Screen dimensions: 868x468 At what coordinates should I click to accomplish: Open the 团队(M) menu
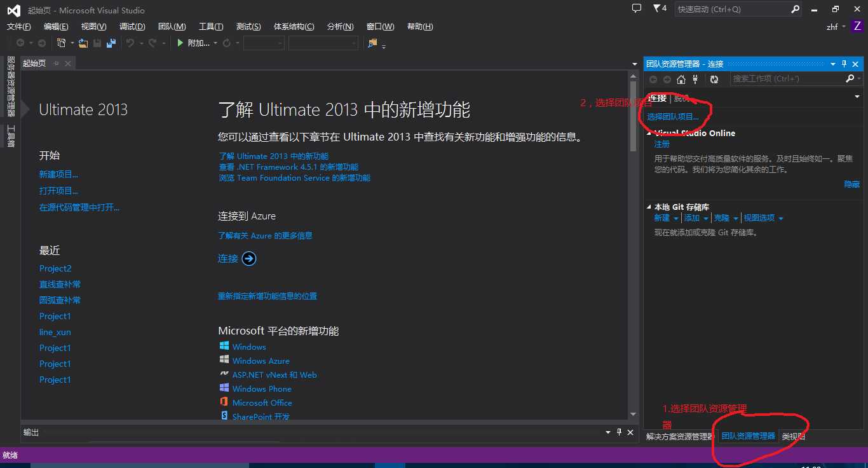[x=172, y=27]
